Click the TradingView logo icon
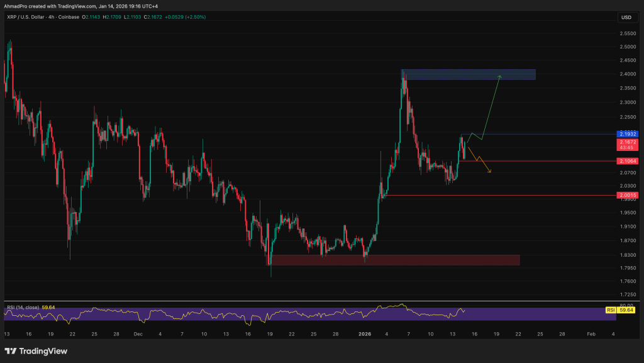 tap(13, 351)
